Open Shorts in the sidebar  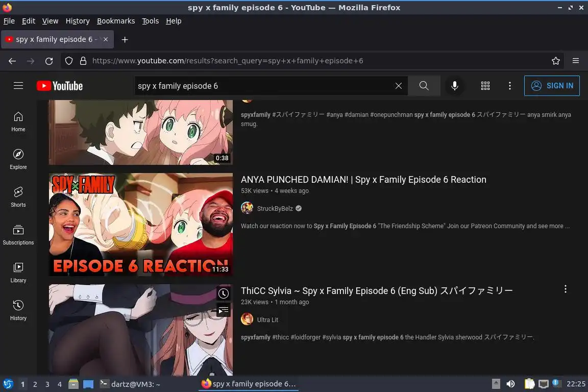(x=18, y=198)
